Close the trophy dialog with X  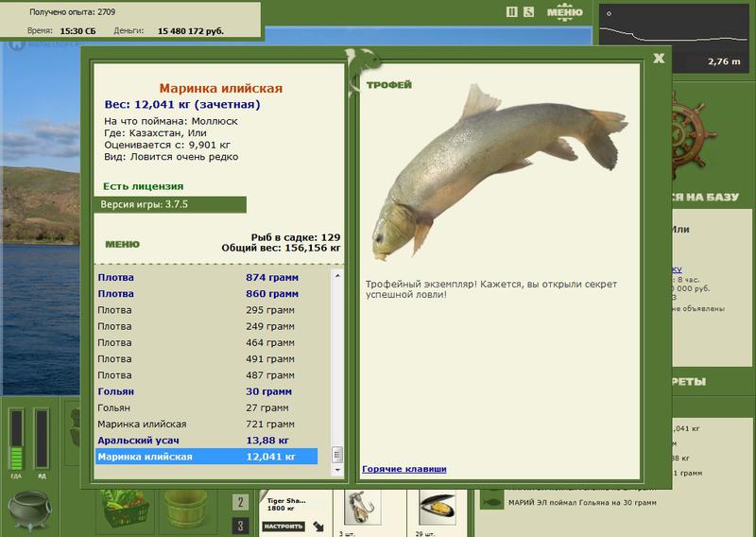tap(659, 59)
